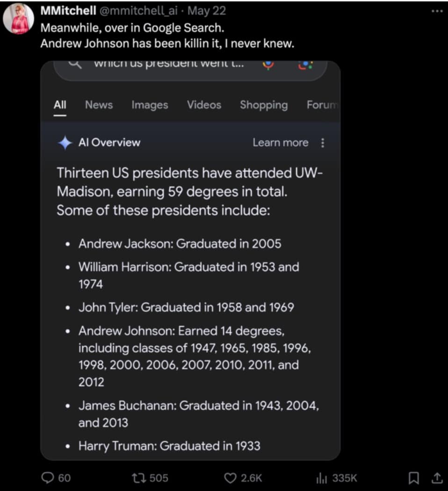Click the AI Overview sparkle icon
This screenshot has width=448, height=491.
(65, 142)
